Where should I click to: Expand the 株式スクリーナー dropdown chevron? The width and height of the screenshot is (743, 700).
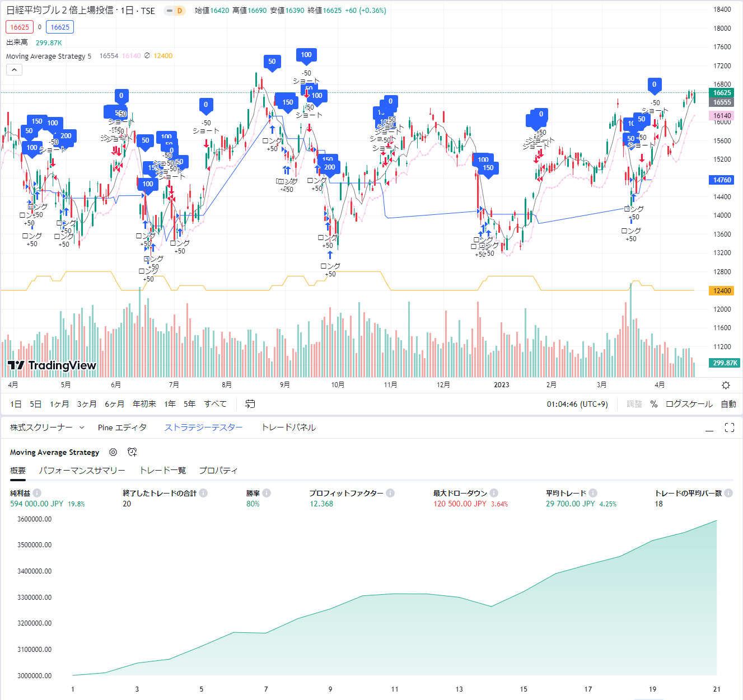pos(82,427)
